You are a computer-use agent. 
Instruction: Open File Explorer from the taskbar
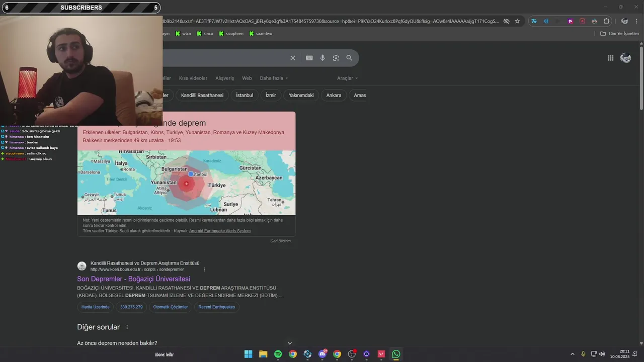click(x=263, y=354)
